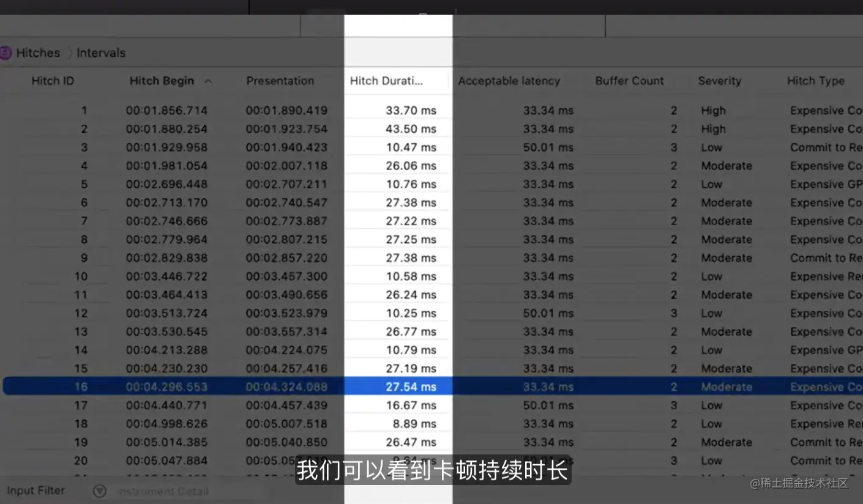Click Commit to Re type in hitch 9 row
The height and width of the screenshot is (504, 863).
pos(826,258)
